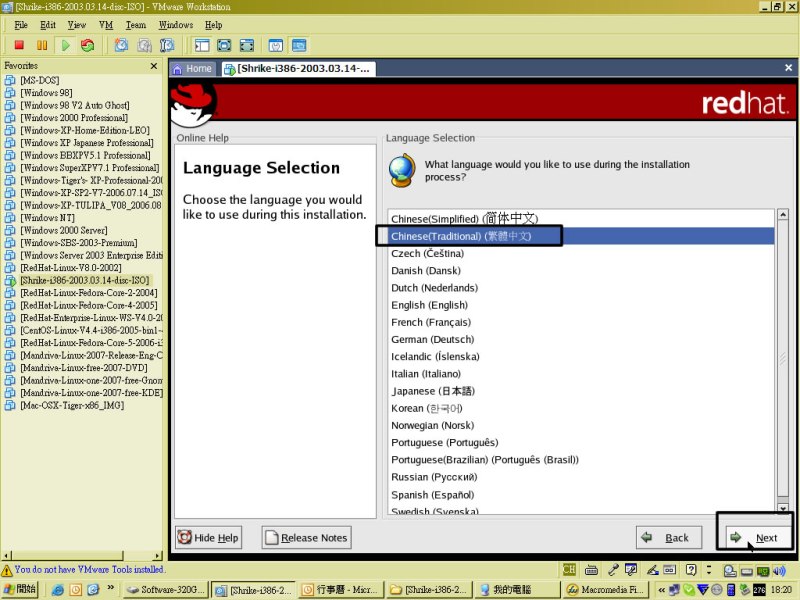Click the Back button

pyautogui.click(x=669, y=537)
